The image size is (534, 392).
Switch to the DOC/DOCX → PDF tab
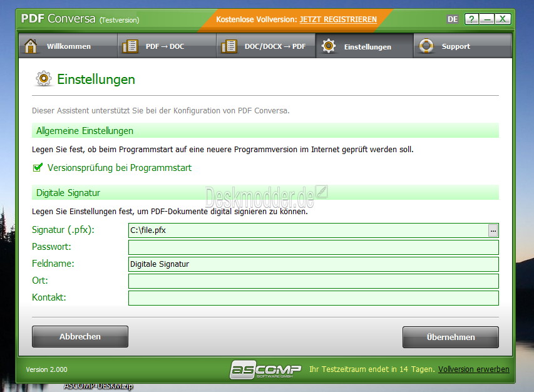266,46
